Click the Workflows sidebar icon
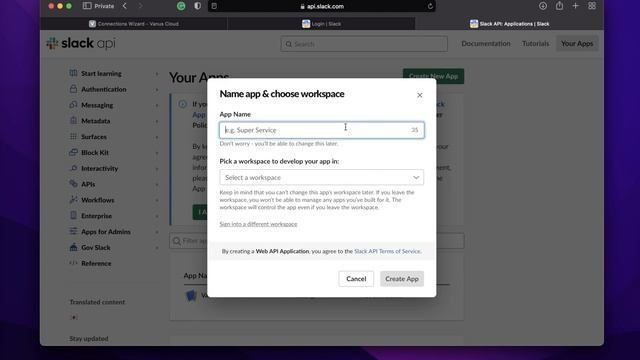 73,200
